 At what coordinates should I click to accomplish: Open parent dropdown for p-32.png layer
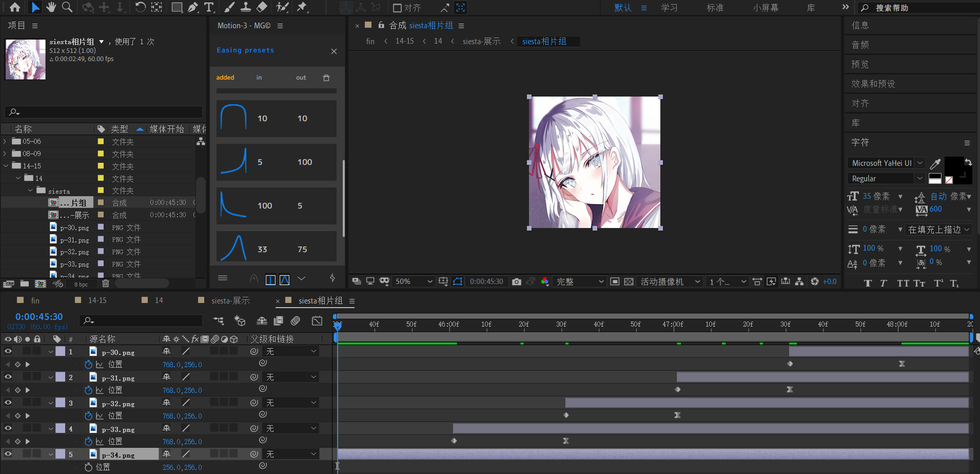291,403
